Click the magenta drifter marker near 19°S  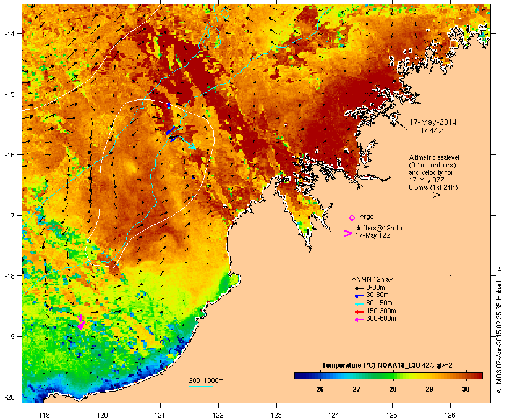pyautogui.click(x=80, y=323)
